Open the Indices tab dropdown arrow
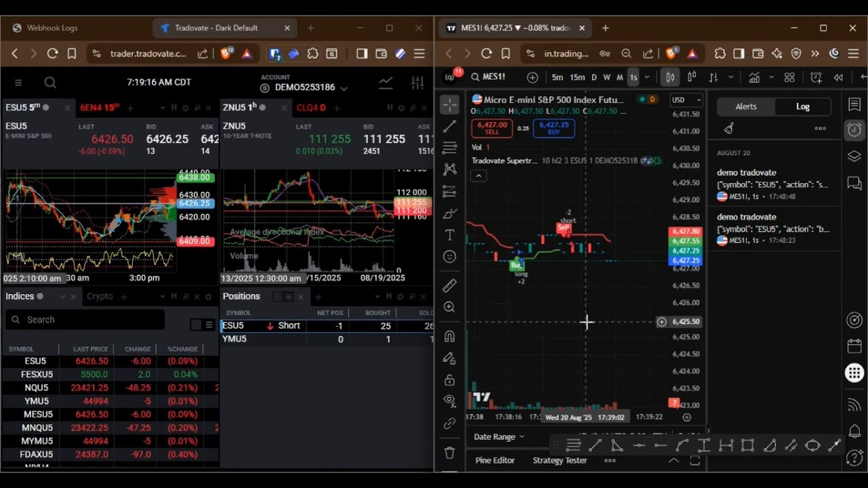Image resolution: width=868 pixels, height=488 pixels. pyautogui.click(x=62, y=296)
